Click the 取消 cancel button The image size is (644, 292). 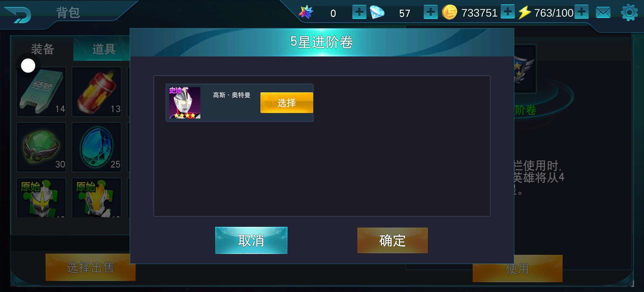[x=251, y=240]
